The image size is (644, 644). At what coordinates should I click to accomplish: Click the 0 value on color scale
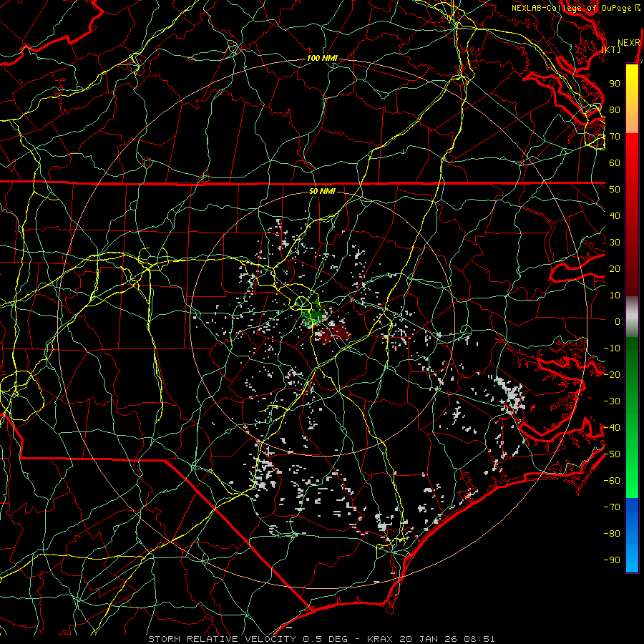[x=618, y=322]
